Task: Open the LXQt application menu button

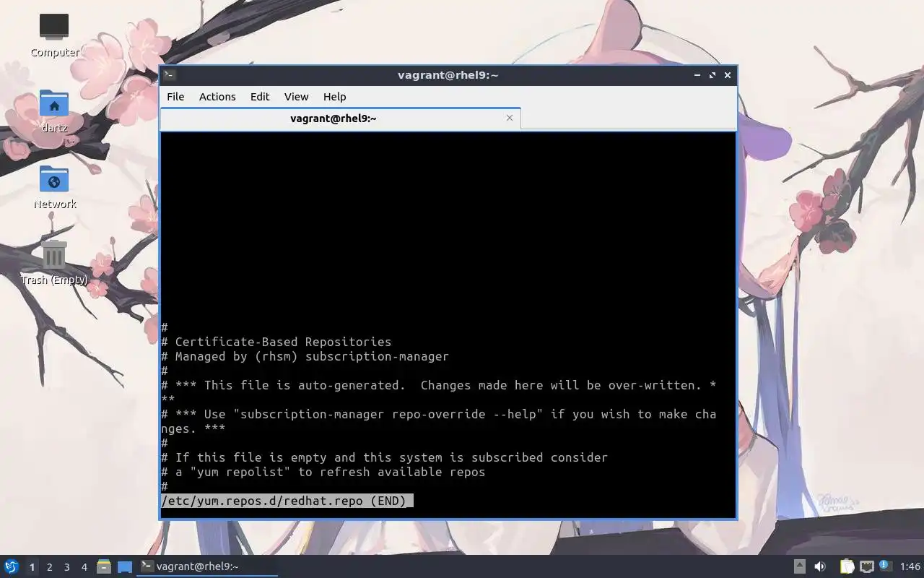Action: (11, 566)
